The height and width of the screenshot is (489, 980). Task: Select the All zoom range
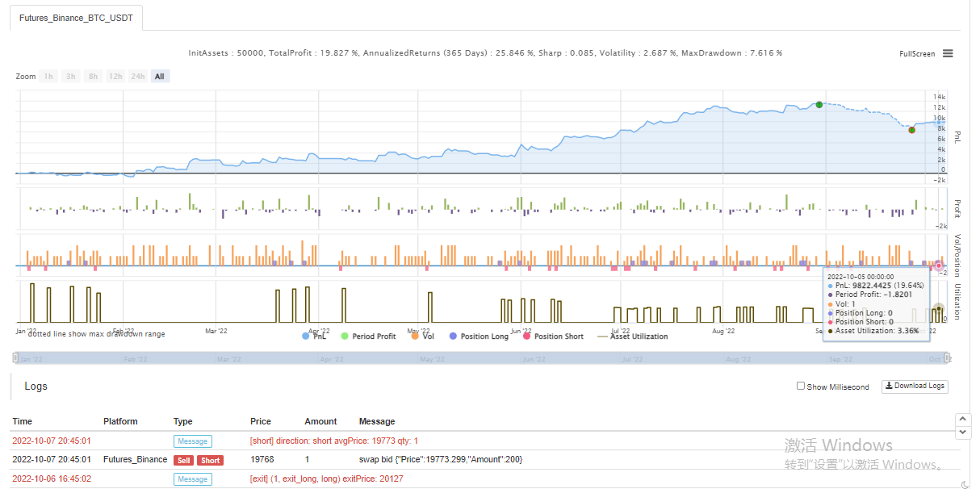[160, 77]
